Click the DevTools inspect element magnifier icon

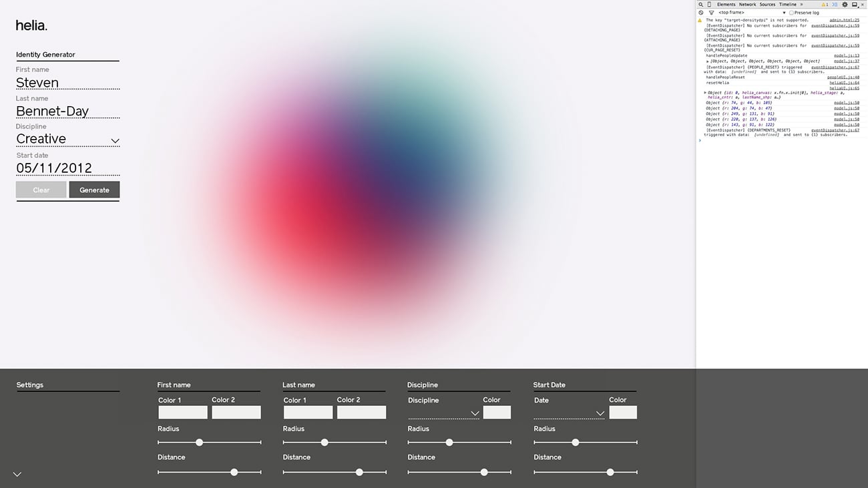700,5
